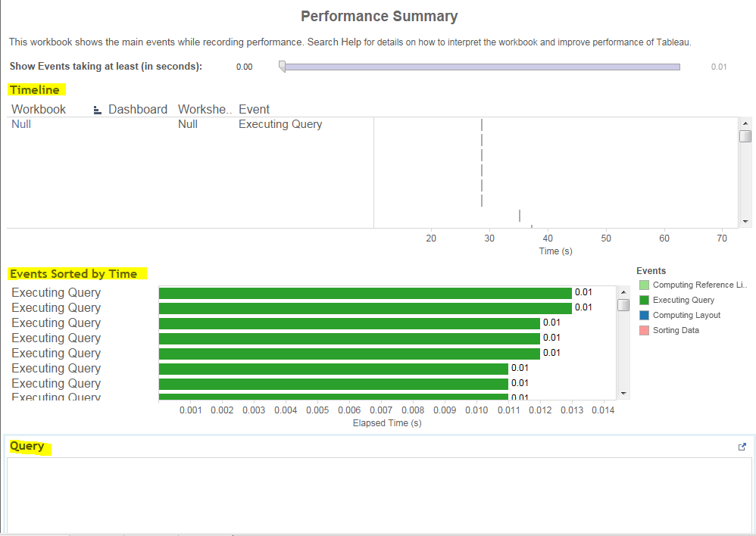Select the first Executing Query row label

click(55, 292)
